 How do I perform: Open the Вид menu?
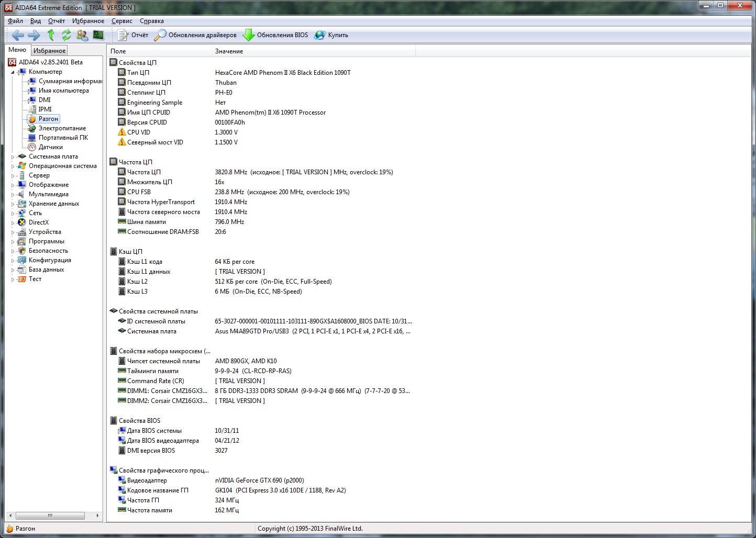(36, 21)
